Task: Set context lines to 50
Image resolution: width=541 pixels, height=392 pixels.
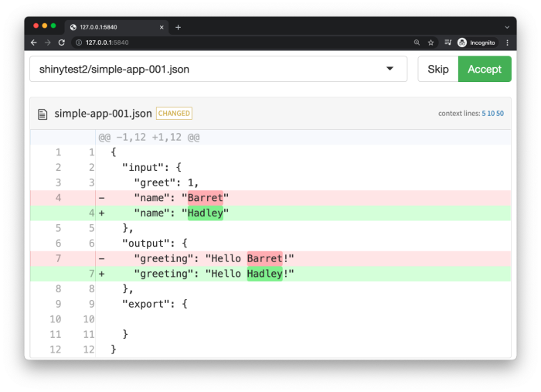Action: (500, 114)
